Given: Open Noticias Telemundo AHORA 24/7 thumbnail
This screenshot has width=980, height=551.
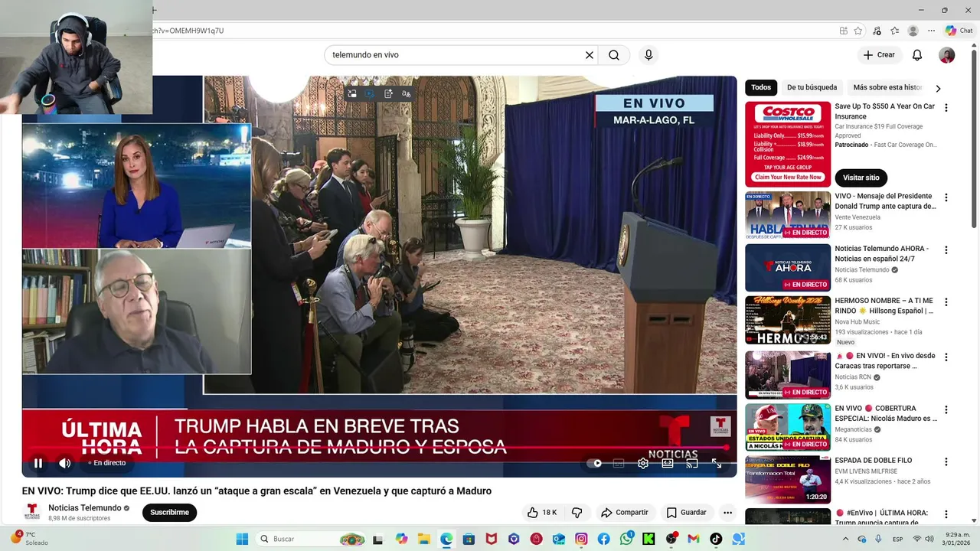Looking at the screenshot, I should pos(788,268).
